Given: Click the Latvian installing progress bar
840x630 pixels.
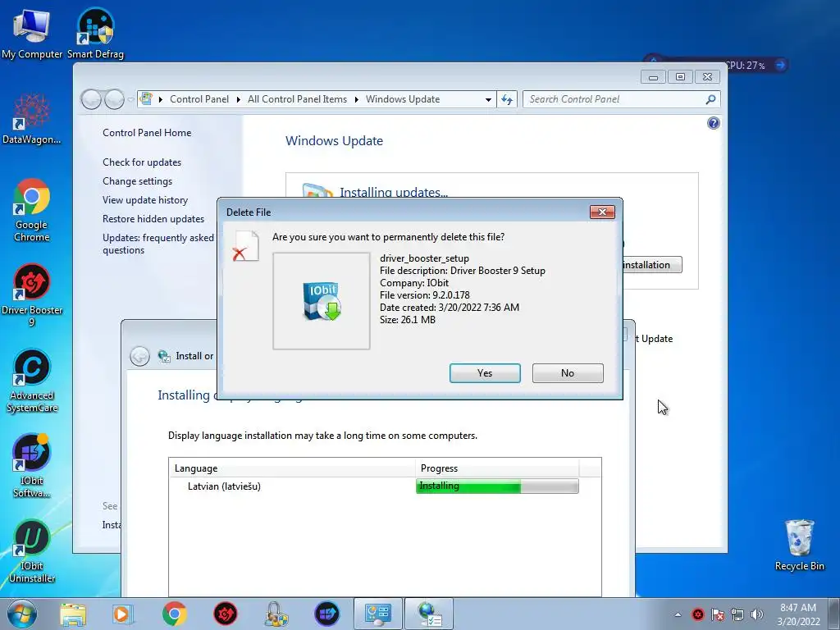Looking at the screenshot, I should point(497,486).
